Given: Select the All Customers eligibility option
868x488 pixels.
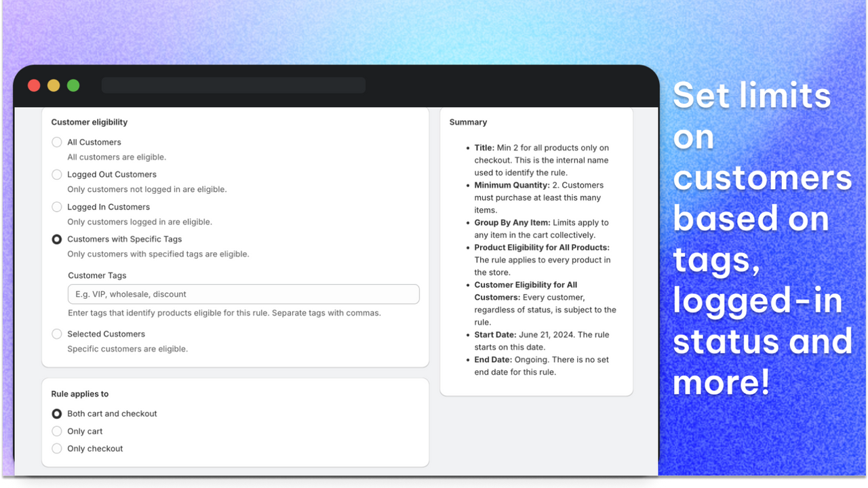Looking at the screenshot, I should (x=56, y=142).
